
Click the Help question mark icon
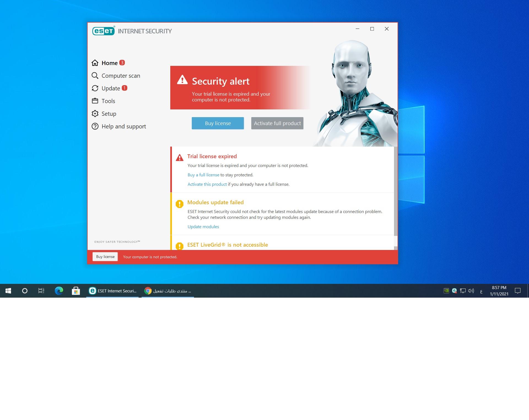coord(95,126)
